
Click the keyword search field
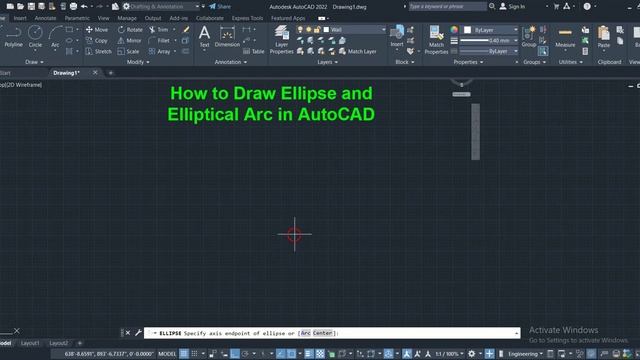click(x=448, y=7)
